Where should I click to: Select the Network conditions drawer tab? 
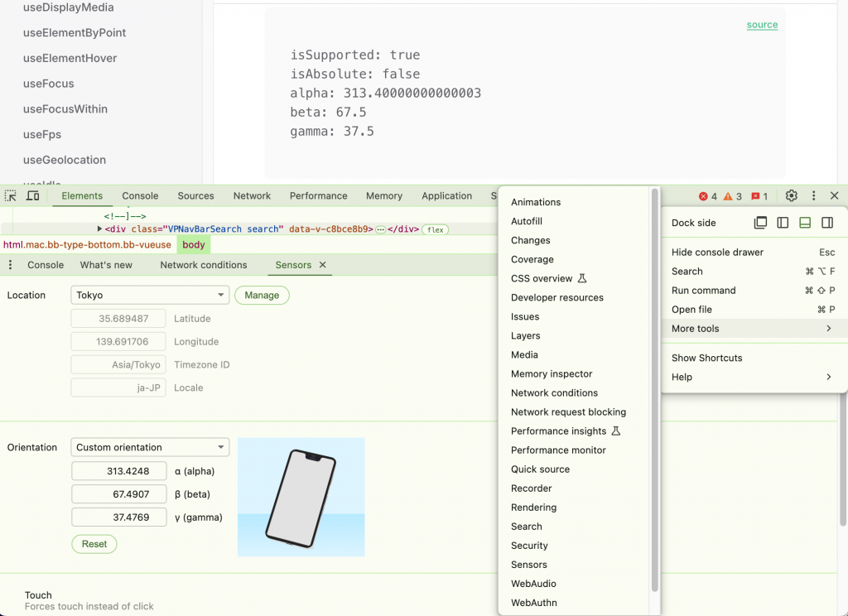204,264
